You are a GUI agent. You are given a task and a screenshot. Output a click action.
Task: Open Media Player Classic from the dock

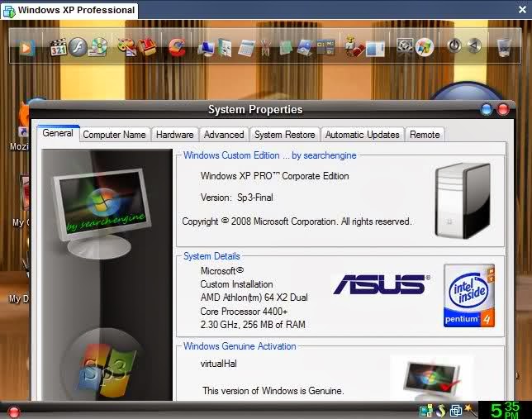pos(58,47)
